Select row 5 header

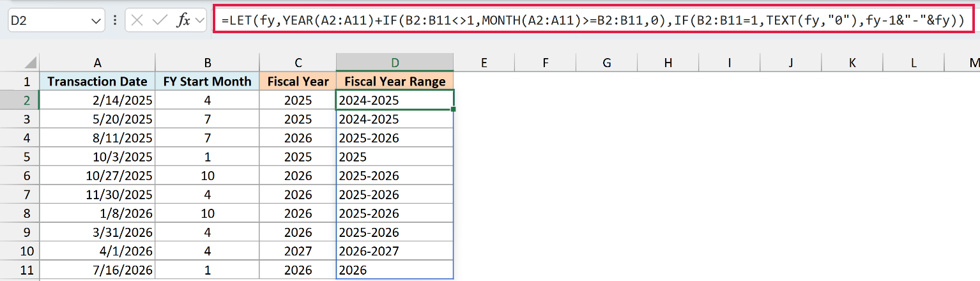pos(20,156)
